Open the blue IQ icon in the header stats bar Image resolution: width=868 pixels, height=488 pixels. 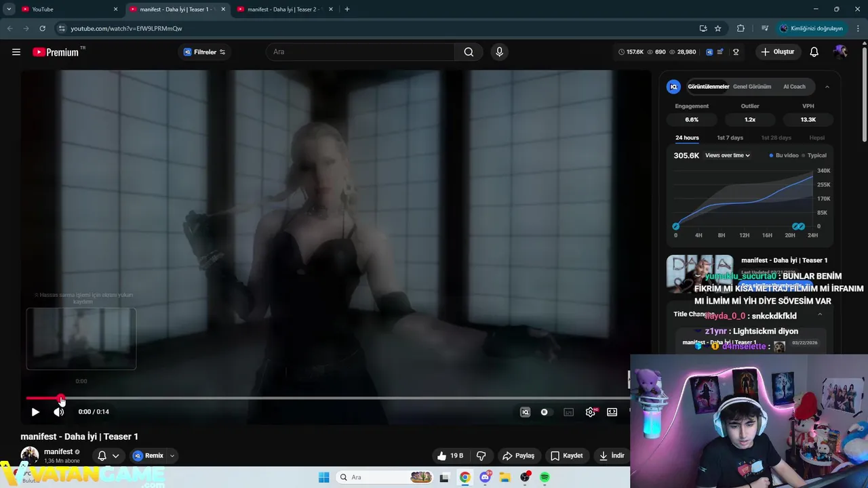point(709,52)
